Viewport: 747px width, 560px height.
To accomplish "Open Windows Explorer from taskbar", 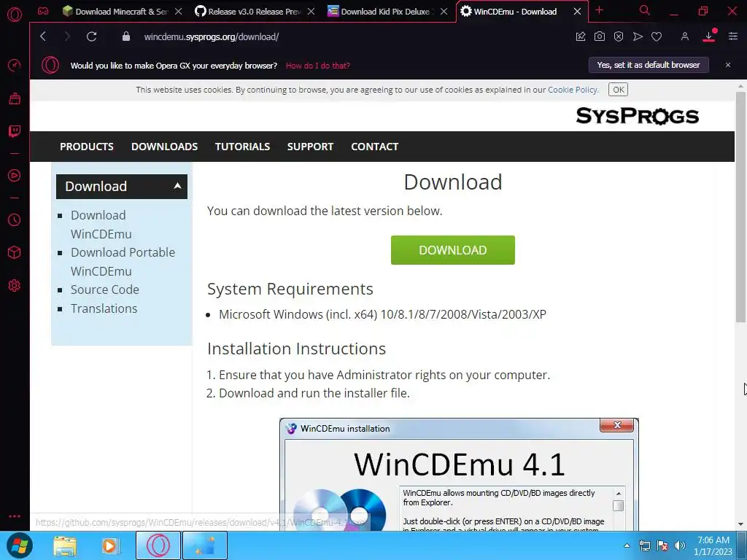I will [x=65, y=545].
